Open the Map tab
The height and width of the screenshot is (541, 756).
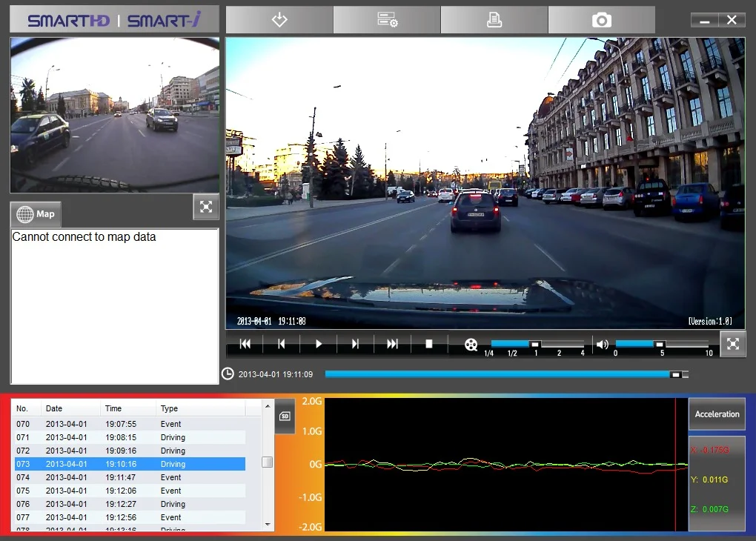coord(36,214)
